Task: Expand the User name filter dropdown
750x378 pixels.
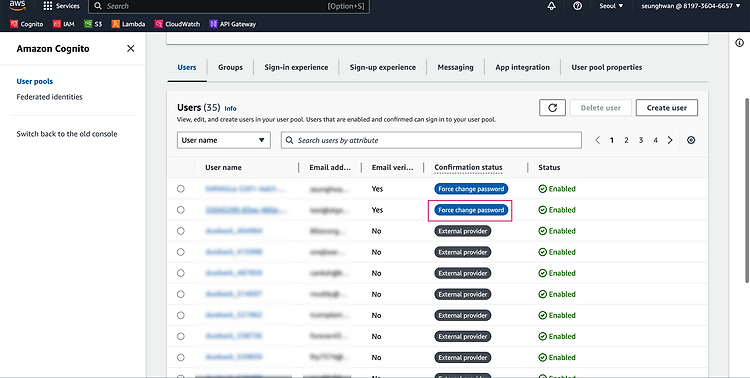Action: coord(224,140)
